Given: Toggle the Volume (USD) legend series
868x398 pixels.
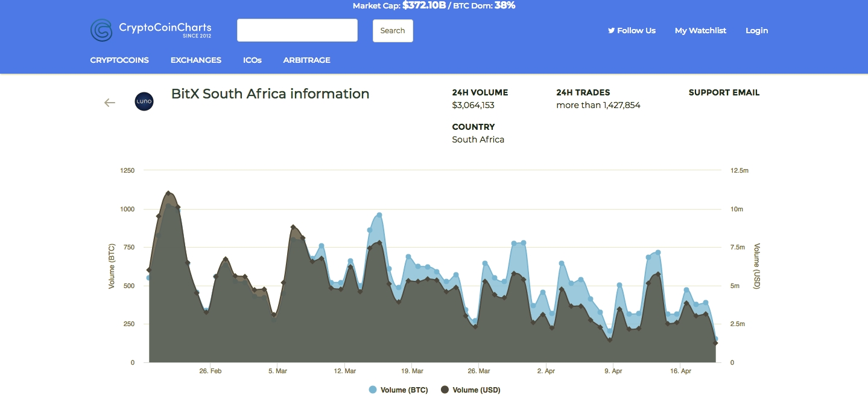Looking at the screenshot, I should pos(470,390).
